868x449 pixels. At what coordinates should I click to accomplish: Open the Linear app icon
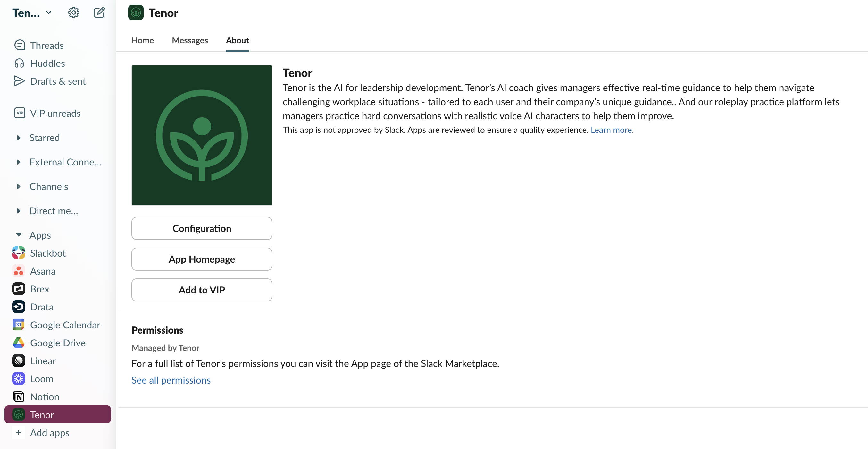click(19, 361)
